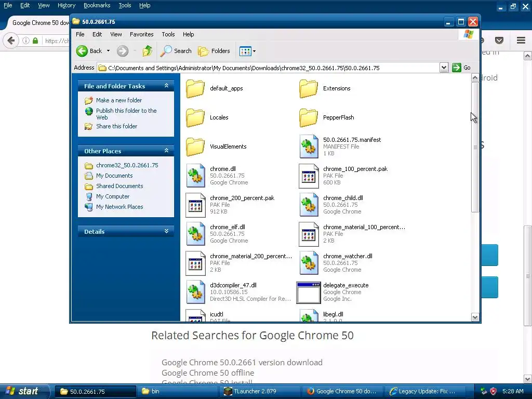The width and height of the screenshot is (532, 399).
Task: Open the Explorer Edit menu
Action: [97, 34]
